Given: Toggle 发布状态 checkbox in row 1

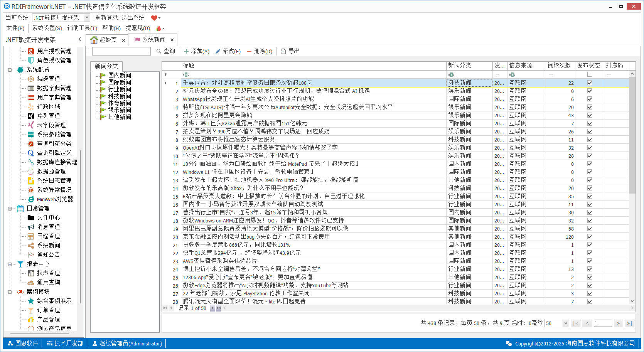Looking at the screenshot, I should coord(590,83).
